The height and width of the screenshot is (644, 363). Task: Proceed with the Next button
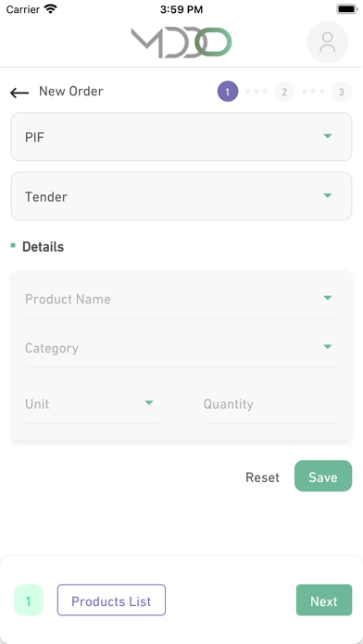point(324,601)
